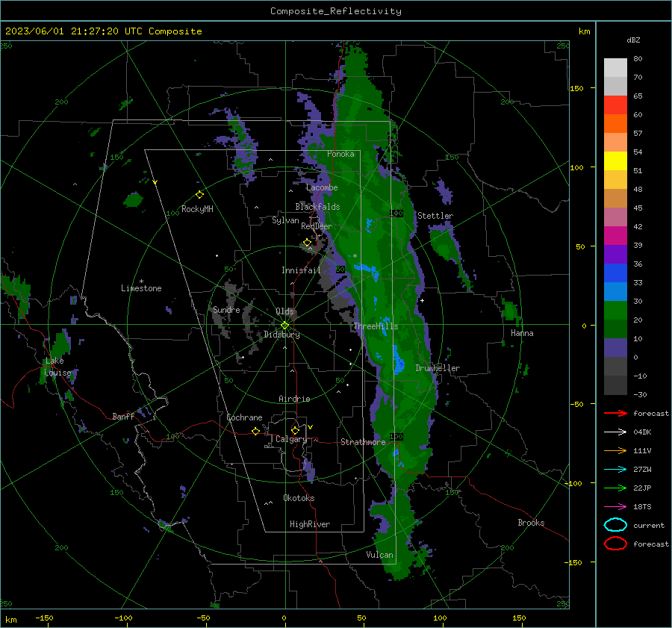Click the red forecast arrow in legend
672x628 pixels.
click(x=615, y=413)
